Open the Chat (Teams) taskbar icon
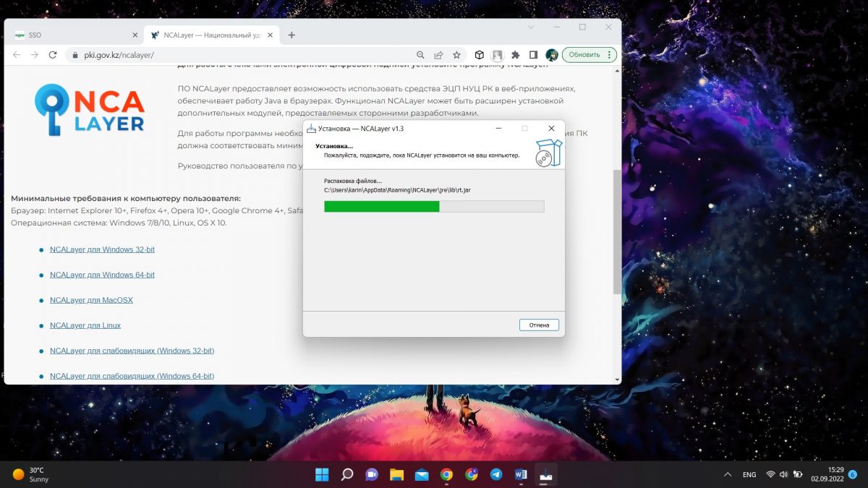868x488 pixels. click(372, 475)
